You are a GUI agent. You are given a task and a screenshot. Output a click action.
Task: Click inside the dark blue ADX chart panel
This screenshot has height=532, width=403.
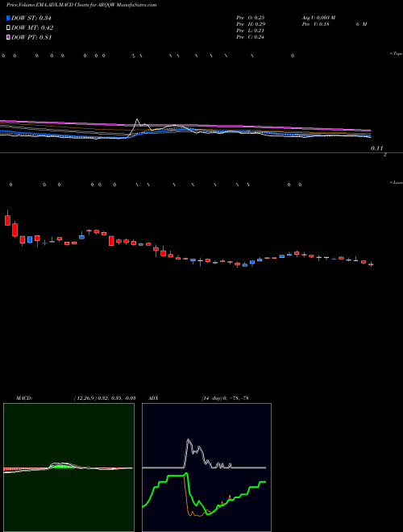click(x=206, y=468)
